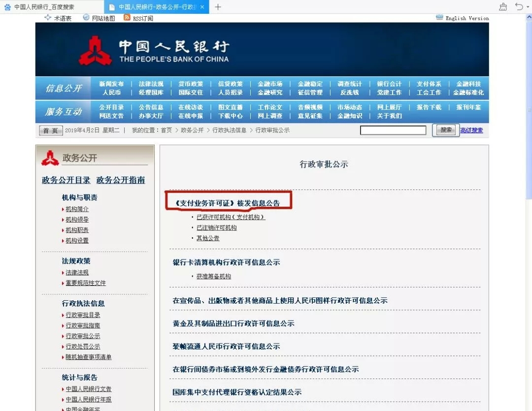This screenshot has height=411, width=532.
Task: Open a new browser tab with plus
Action: pos(218,7)
